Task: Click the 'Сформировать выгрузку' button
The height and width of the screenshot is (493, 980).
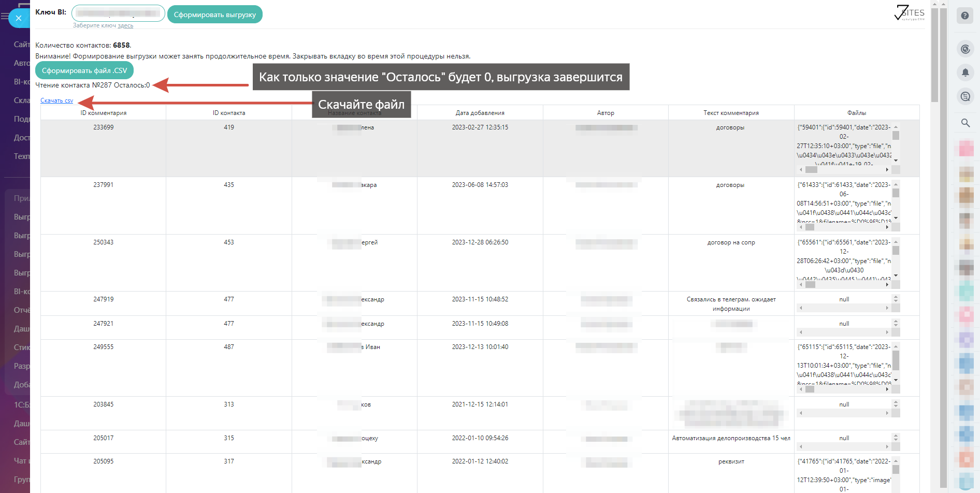Action: (214, 15)
